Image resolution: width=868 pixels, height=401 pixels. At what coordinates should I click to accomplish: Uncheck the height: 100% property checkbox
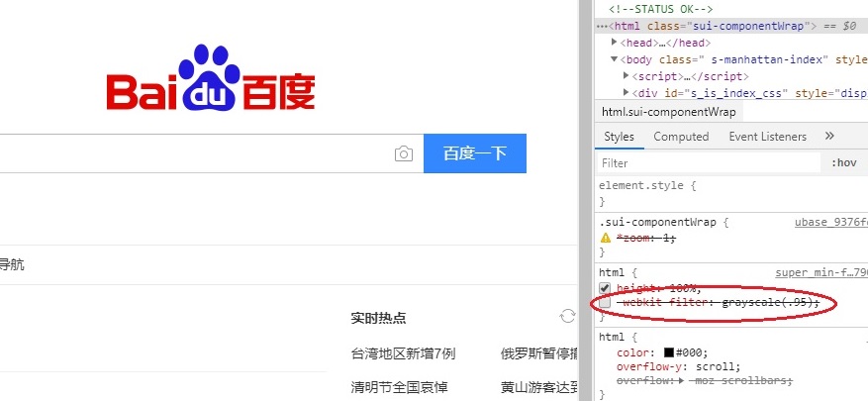pyautogui.click(x=605, y=288)
